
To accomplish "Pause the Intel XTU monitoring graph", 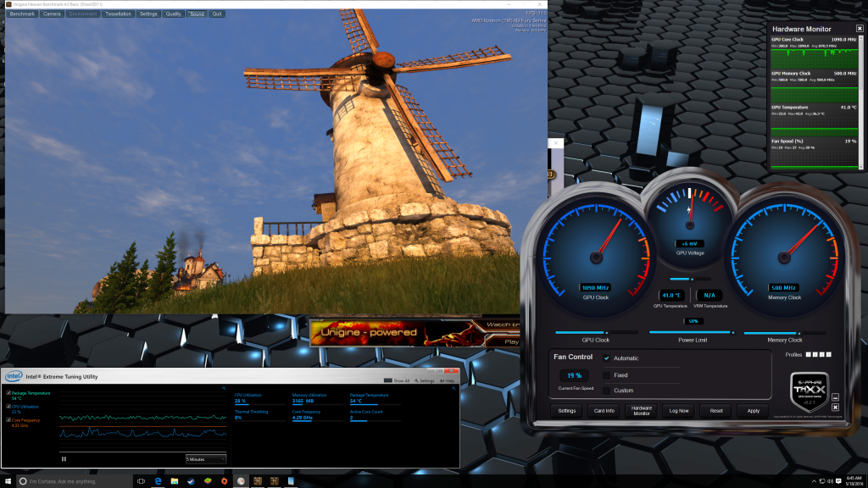I will pyautogui.click(x=64, y=458).
